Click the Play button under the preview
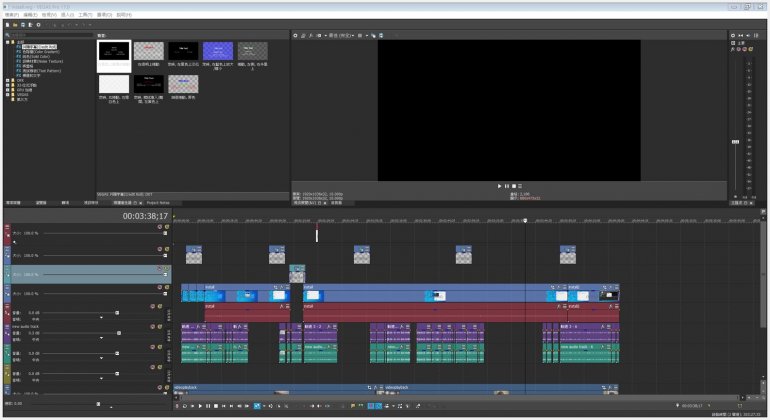Screen dimensions: 770x420 tap(499, 186)
